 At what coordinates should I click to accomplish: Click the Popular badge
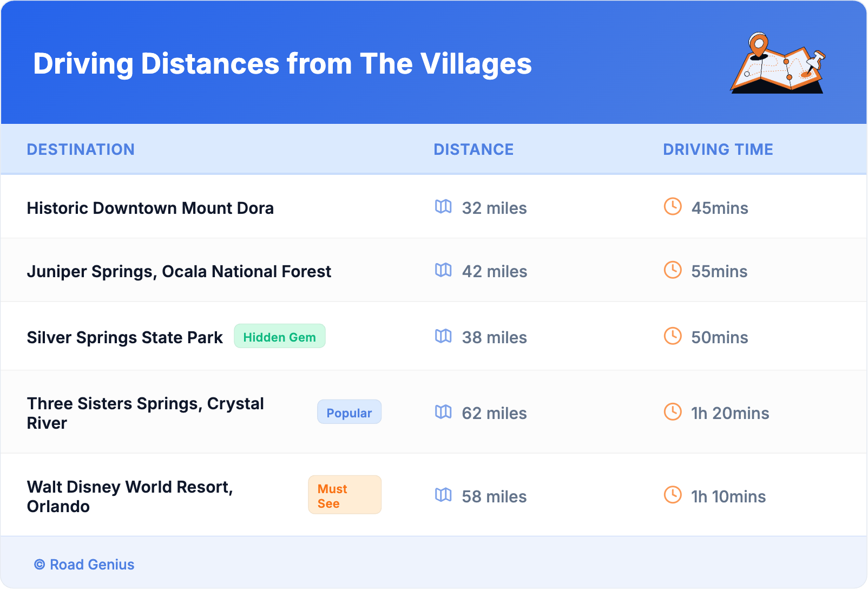(x=349, y=413)
